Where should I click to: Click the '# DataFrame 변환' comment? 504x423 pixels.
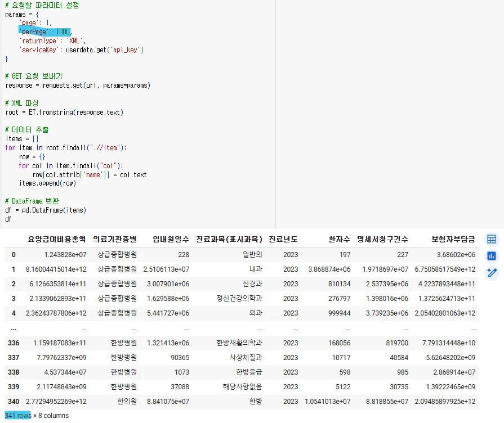point(32,201)
